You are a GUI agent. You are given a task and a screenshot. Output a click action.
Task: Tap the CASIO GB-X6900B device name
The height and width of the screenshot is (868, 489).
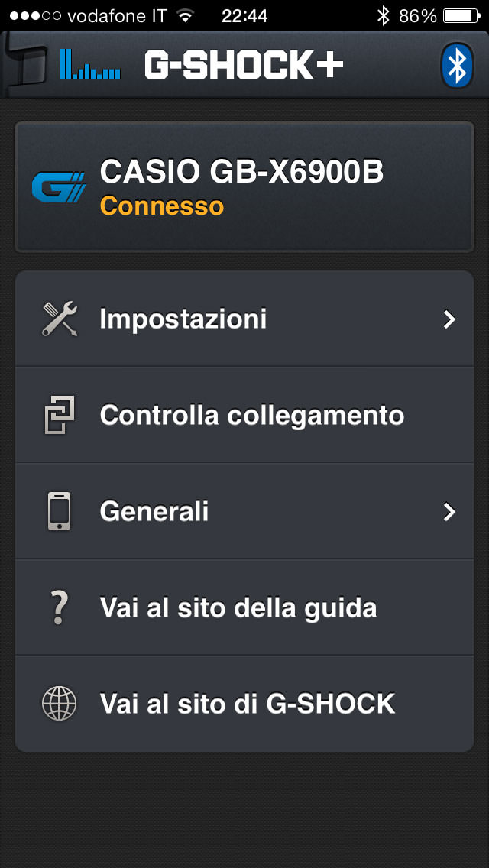[x=241, y=173]
